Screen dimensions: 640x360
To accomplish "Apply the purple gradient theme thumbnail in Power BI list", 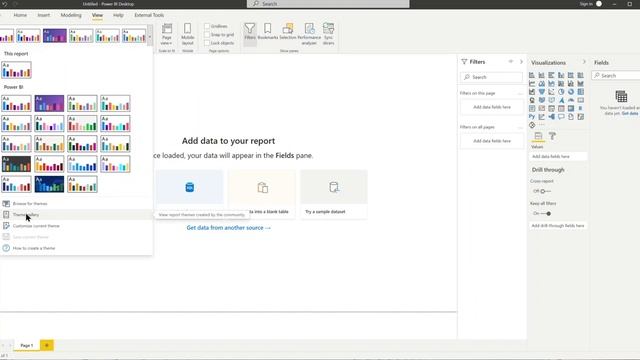I will click(49, 104).
